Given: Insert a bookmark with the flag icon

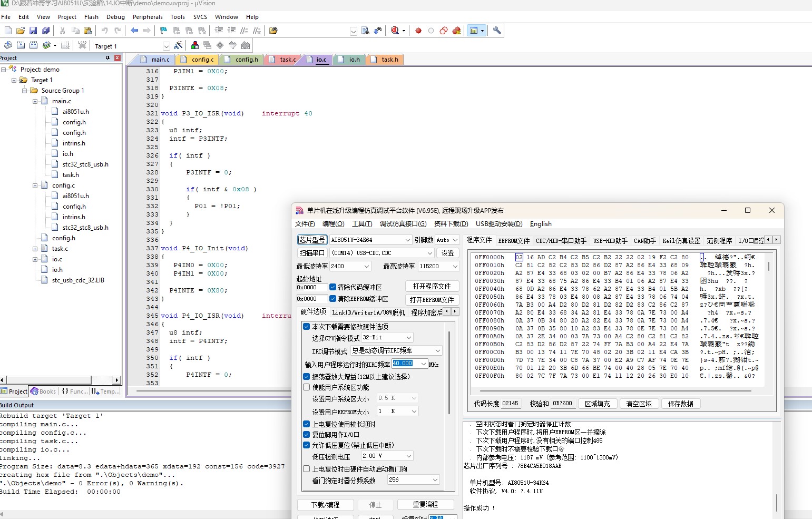Looking at the screenshot, I should [163, 31].
